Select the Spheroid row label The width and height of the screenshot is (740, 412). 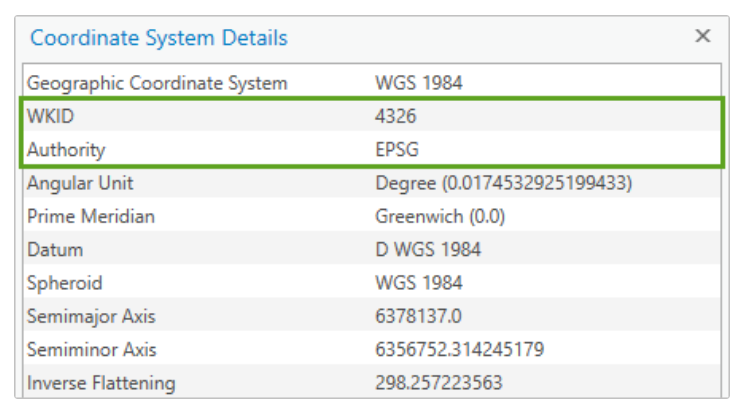(x=65, y=283)
